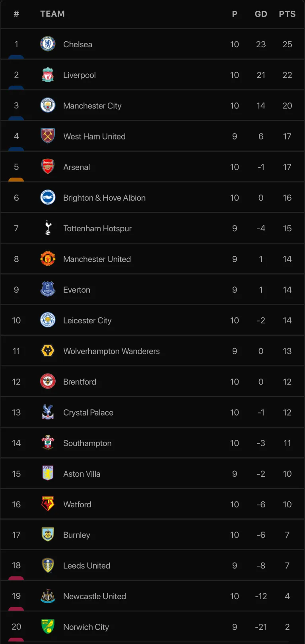Click the West Ham United crest
Image resolution: width=305 pixels, height=644 pixels.
pos(48,136)
